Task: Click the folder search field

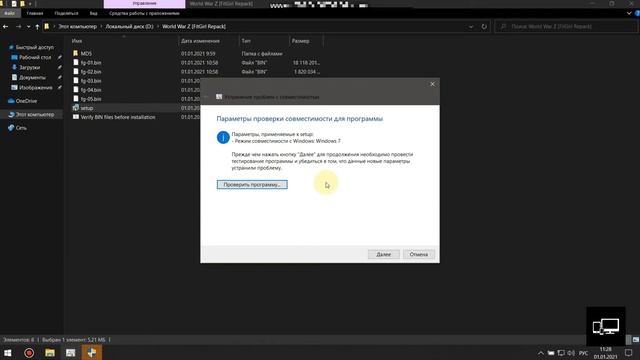Action: pos(567,27)
